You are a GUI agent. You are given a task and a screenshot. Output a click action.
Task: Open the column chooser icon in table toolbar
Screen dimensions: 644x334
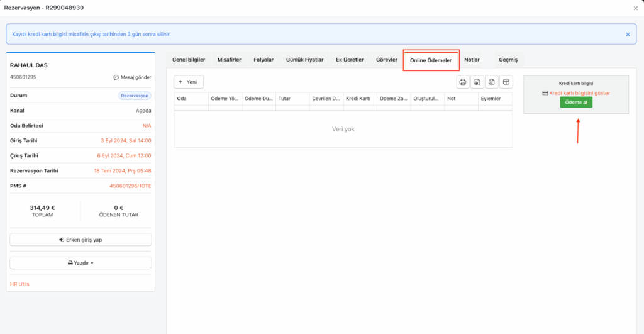pyautogui.click(x=506, y=82)
